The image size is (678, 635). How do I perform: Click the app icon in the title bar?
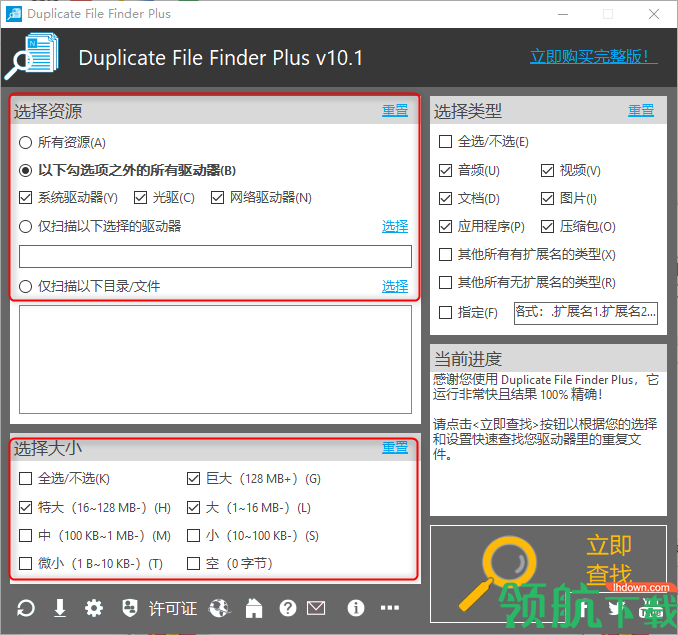tap(14, 14)
